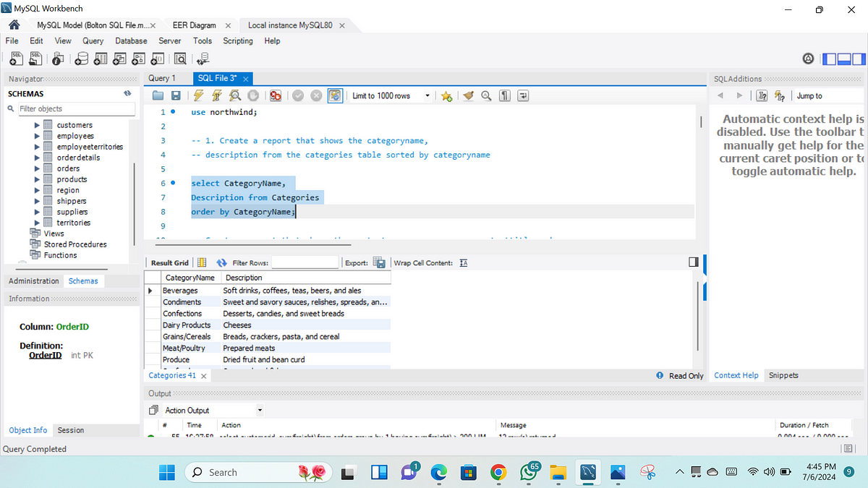Switch to the Administration tab
Screen dimensions: 868x488
[x=33, y=281]
